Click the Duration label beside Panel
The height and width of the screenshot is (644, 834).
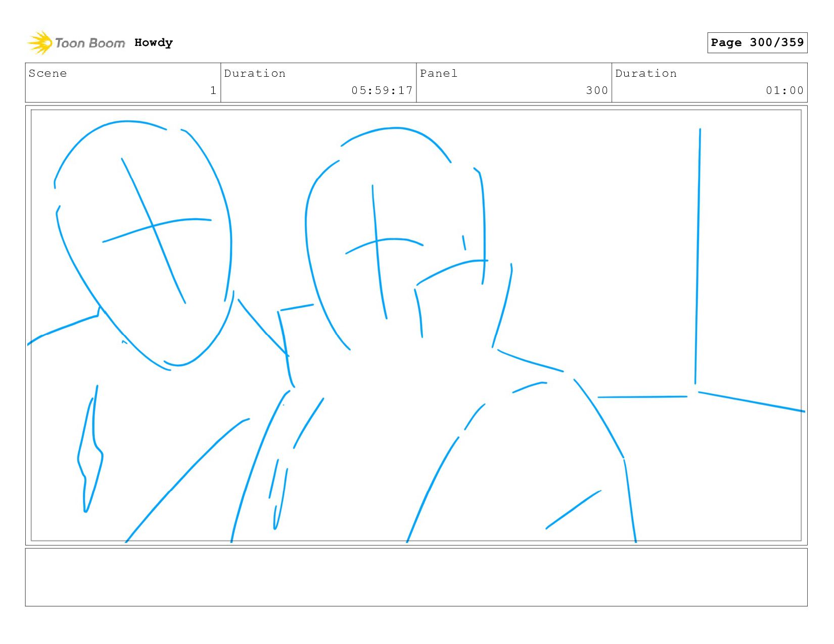coord(646,73)
